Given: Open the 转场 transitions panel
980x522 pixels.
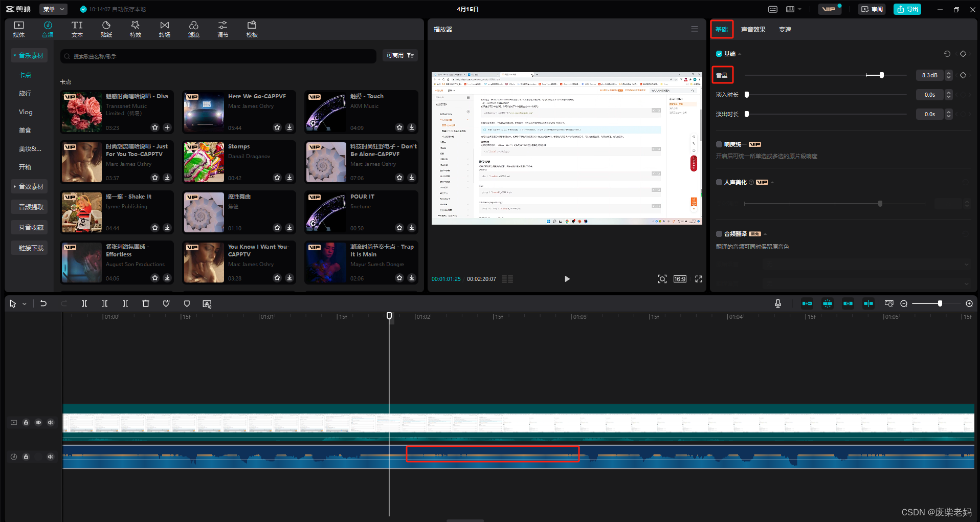Looking at the screenshot, I should click(165, 29).
